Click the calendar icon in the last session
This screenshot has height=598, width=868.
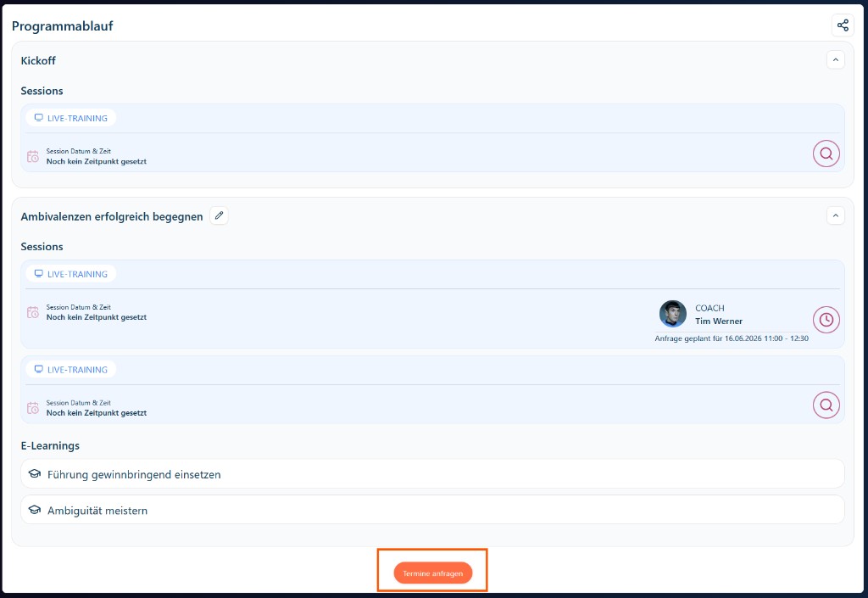pos(33,408)
